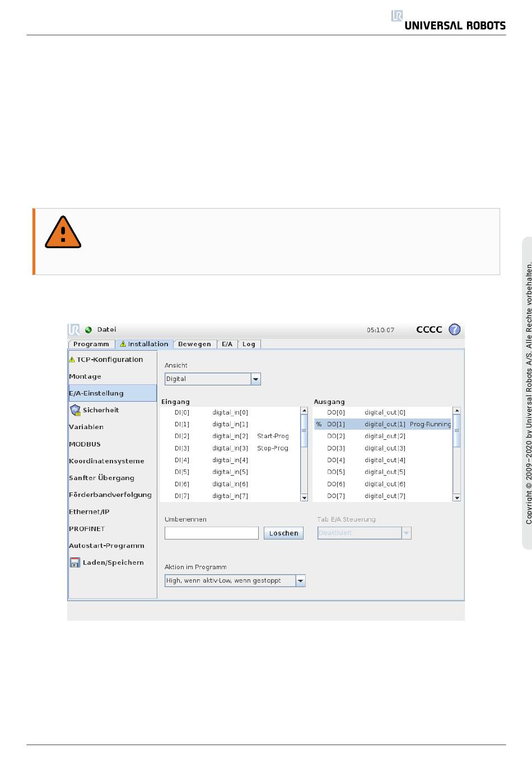The image size is (532, 772).
Task: Click the Ausgang list scroll up arrow
Action: (x=457, y=411)
